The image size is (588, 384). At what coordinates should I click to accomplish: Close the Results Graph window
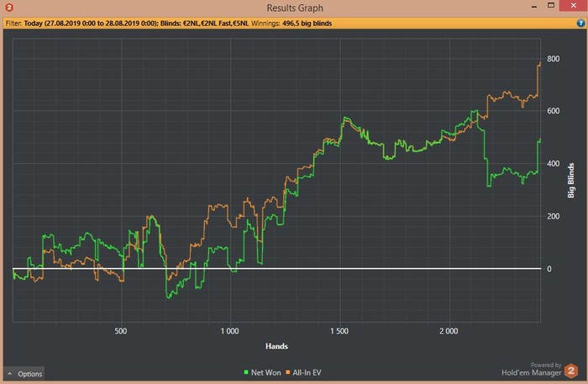574,6
